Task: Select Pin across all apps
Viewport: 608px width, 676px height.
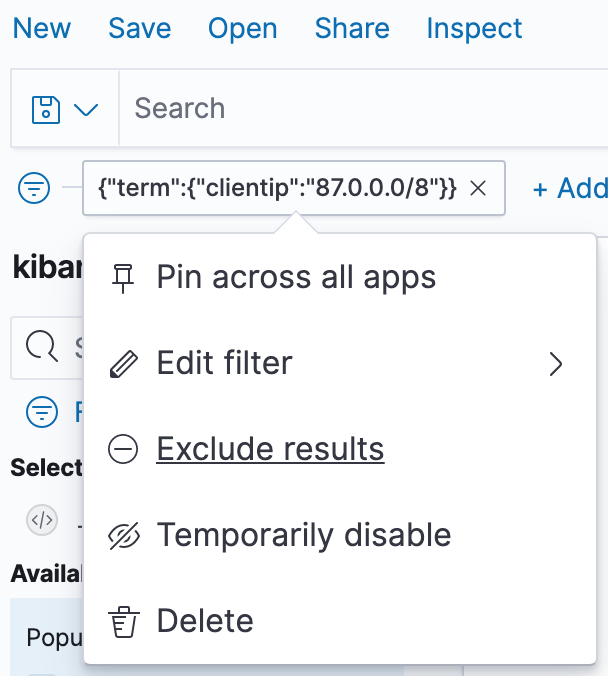Action: 296,277
